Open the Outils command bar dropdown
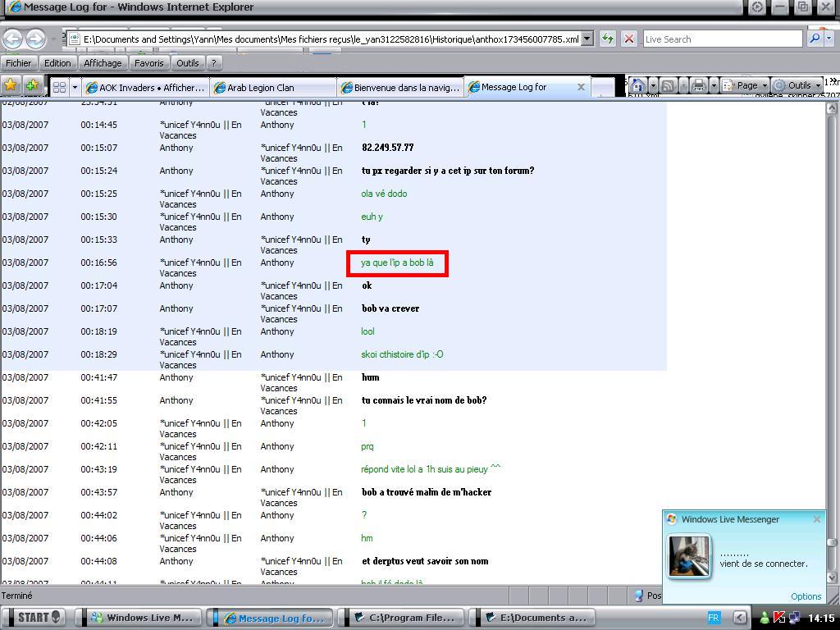The width and height of the screenshot is (840, 630). (797, 85)
